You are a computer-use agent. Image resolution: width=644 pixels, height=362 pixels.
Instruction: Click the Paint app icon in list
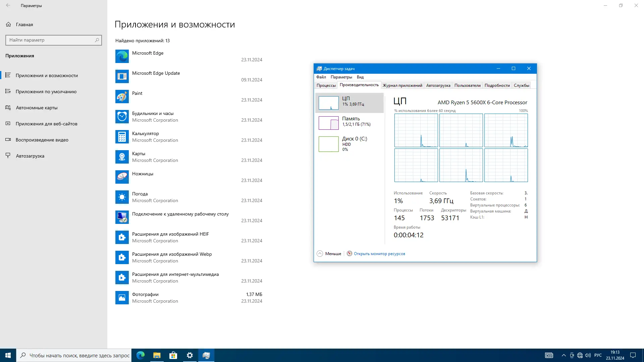click(x=122, y=97)
